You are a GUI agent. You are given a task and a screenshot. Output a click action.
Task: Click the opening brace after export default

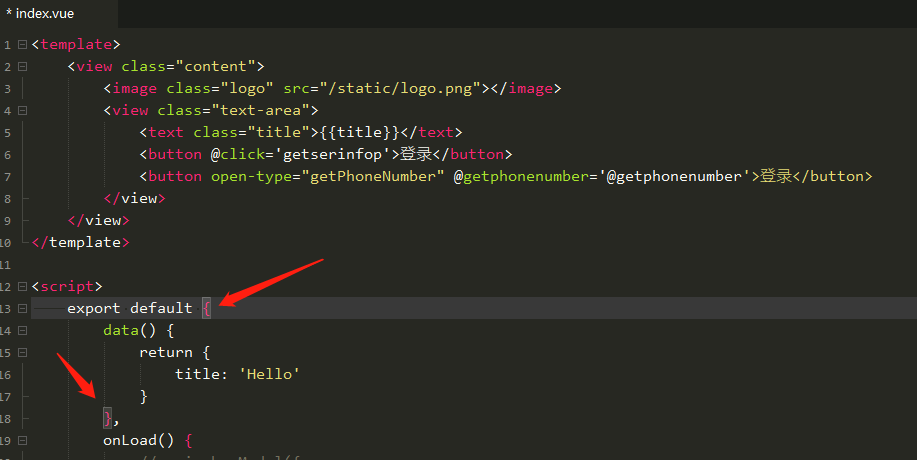[x=206, y=308]
